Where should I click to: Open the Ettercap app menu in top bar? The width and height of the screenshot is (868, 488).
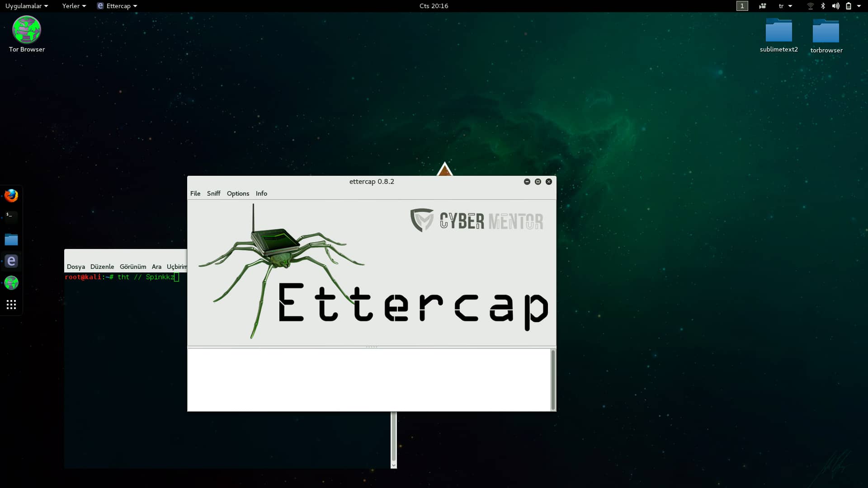tap(118, 6)
